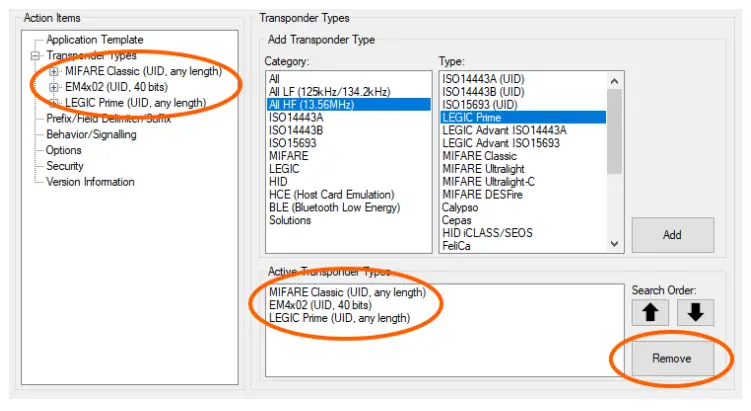Choose category All HF (13.56MHz)
Image resolution: width=751 pixels, height=411 pixels.
[349, 104]
